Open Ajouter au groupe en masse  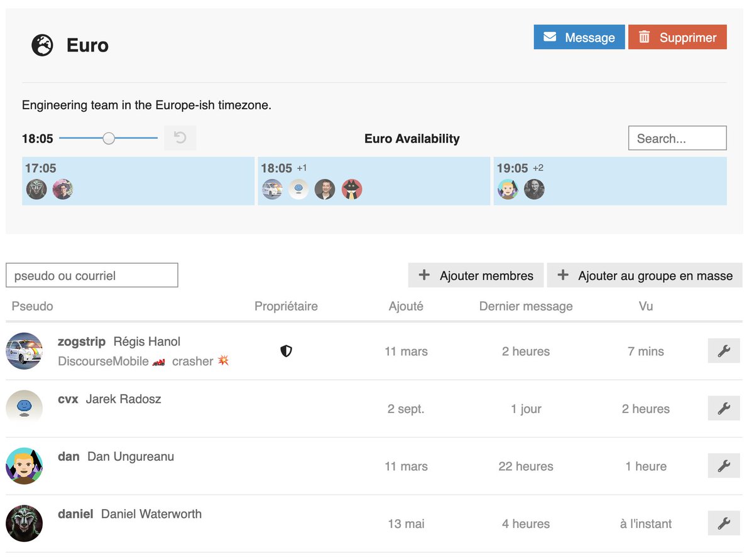645,276
